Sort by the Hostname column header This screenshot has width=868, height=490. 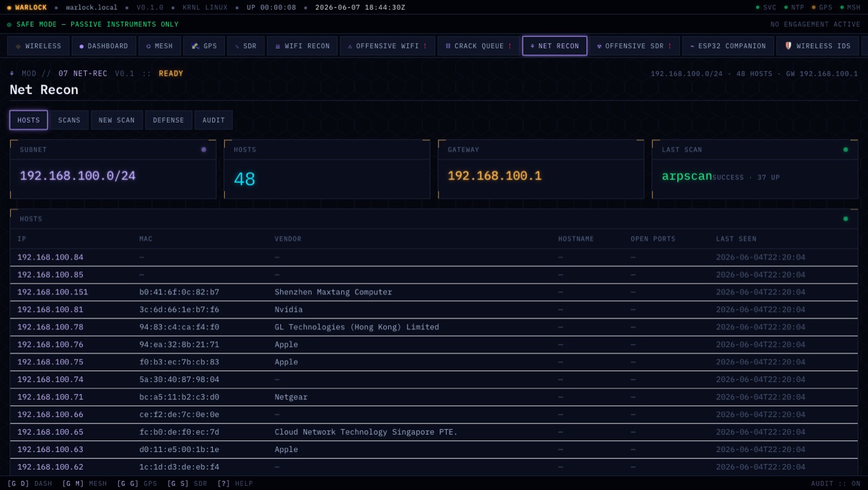(x=576, y=239)
